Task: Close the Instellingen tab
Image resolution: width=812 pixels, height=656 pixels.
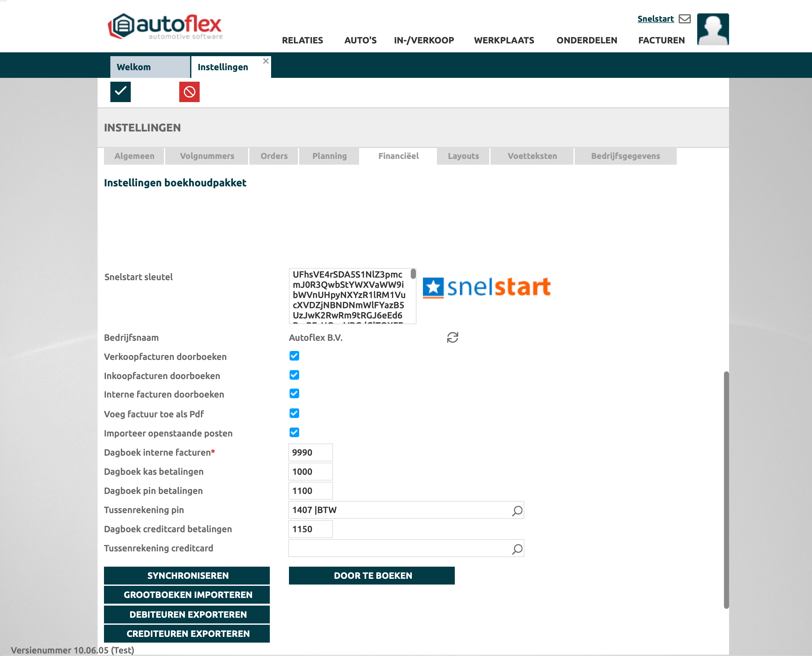Action: pyautogui.click(x=265, y=61)
